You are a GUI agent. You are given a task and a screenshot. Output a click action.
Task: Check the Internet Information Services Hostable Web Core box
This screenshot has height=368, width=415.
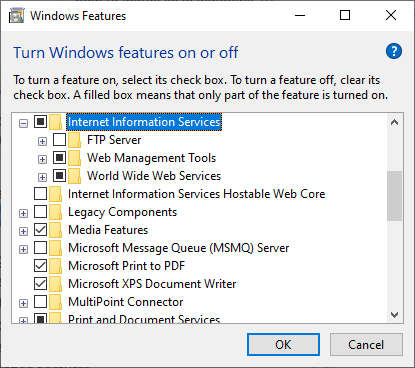point(40,194)
